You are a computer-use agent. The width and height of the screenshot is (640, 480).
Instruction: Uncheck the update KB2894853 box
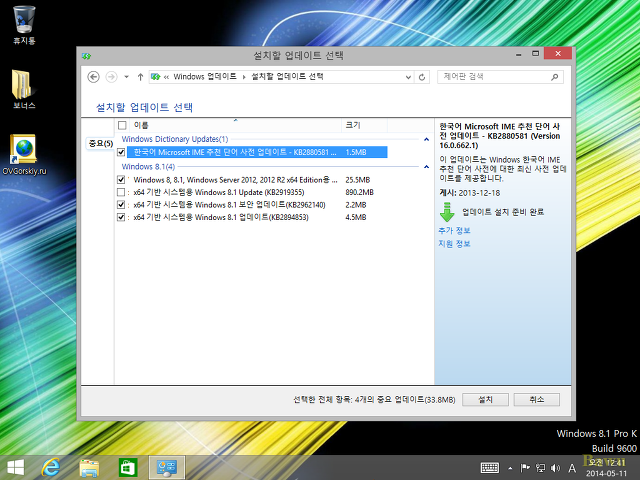point(121,218)
